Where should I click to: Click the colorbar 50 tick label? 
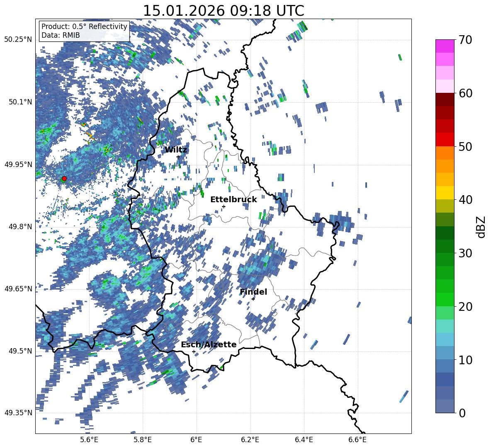point(465,147)
